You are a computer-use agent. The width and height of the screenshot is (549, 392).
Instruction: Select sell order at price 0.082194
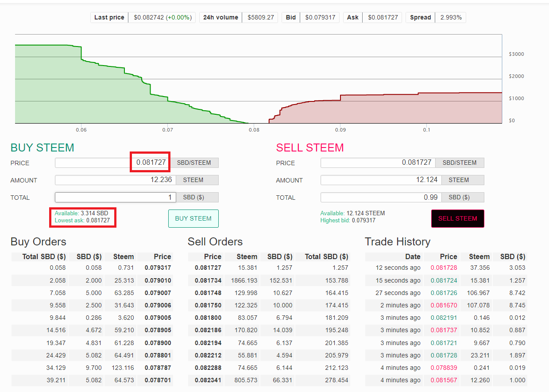pyautogui.click(x=269, y=343)
